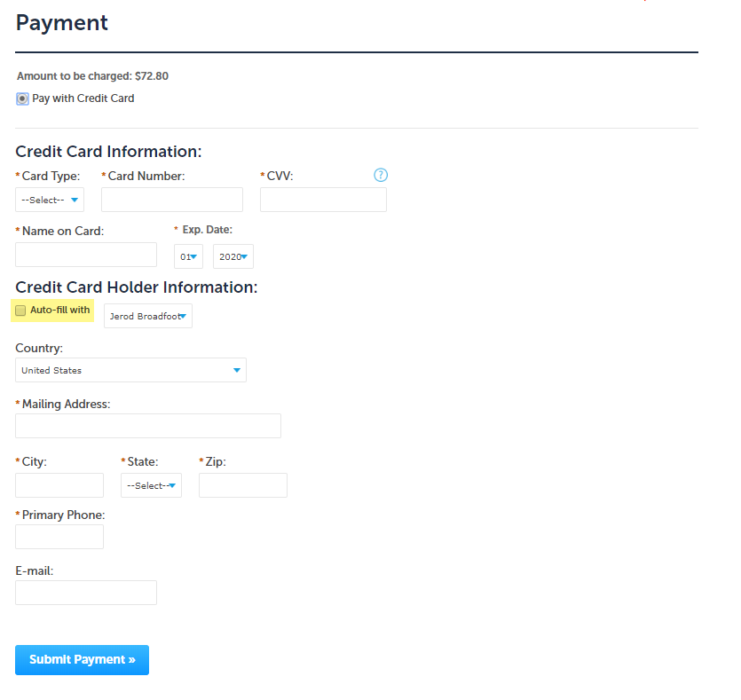Click the Name on Card field

click(x=86, y=255)
